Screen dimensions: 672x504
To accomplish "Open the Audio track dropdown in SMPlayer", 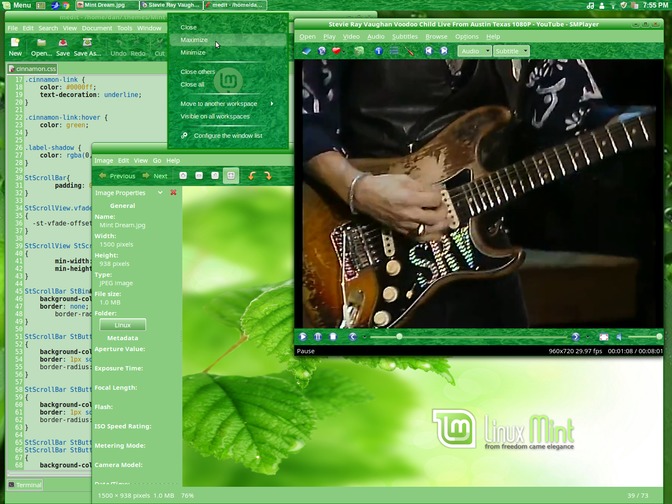I will click(474, 51).
